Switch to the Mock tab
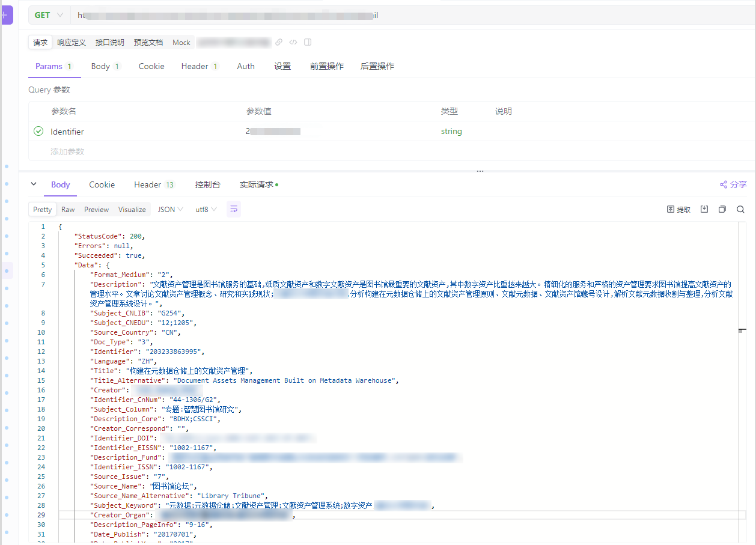 (x=181, y=43)
